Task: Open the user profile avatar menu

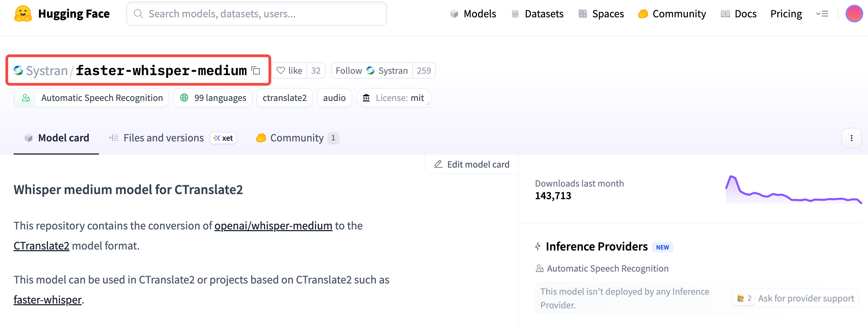Action: [x=854, y=14]
